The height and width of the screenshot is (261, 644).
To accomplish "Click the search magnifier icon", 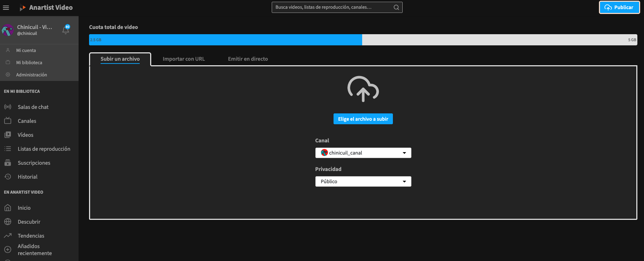I will (396, 7).
